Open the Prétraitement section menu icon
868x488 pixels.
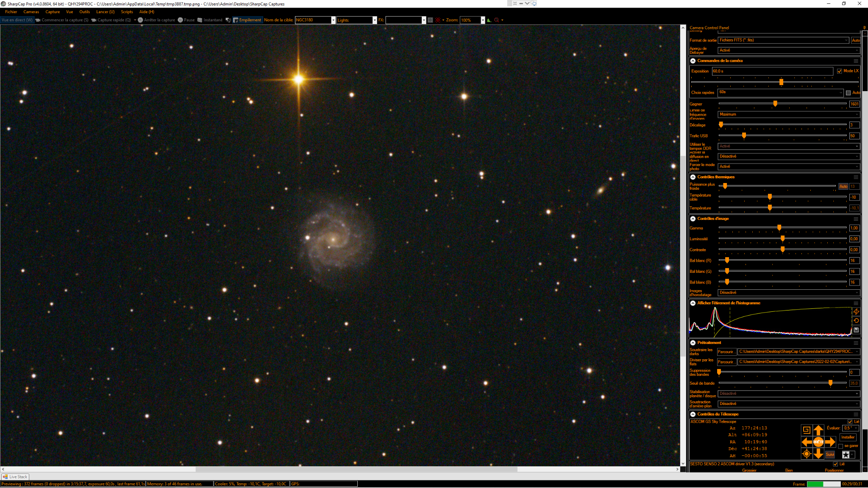[856, 343]
